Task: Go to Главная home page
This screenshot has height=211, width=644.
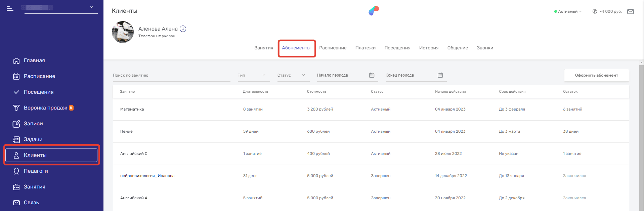Action: (x=34, y=60)
